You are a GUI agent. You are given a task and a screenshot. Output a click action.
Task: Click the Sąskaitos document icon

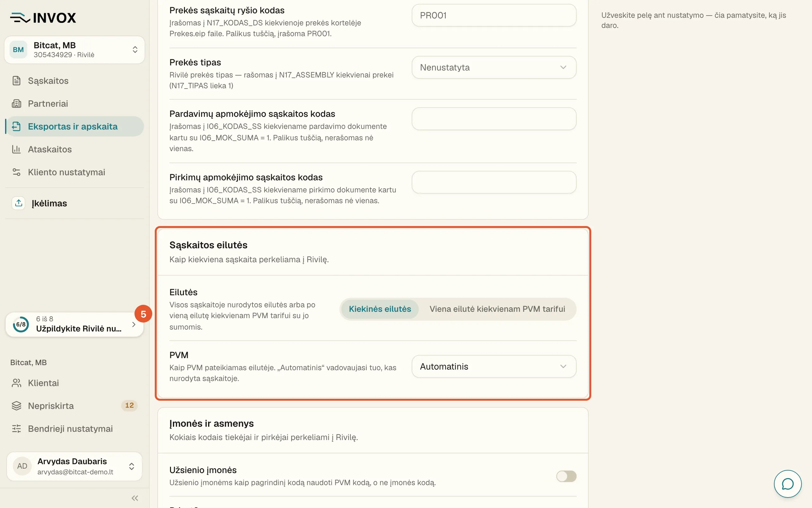[x=16, y=81]
